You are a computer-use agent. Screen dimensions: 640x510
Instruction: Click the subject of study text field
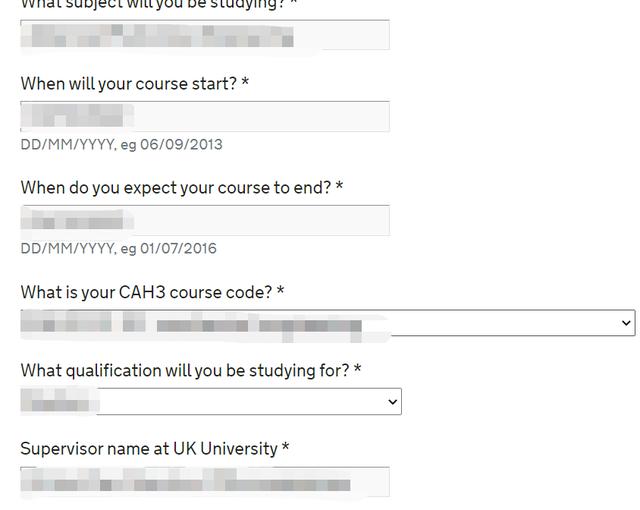pyautogui.click(x=204, y=35)
